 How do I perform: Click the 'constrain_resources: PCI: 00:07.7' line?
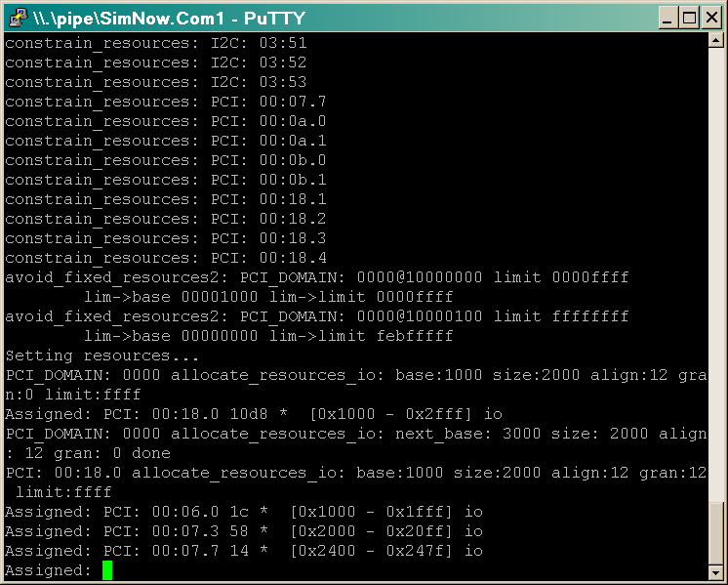[x=166, y=102]
